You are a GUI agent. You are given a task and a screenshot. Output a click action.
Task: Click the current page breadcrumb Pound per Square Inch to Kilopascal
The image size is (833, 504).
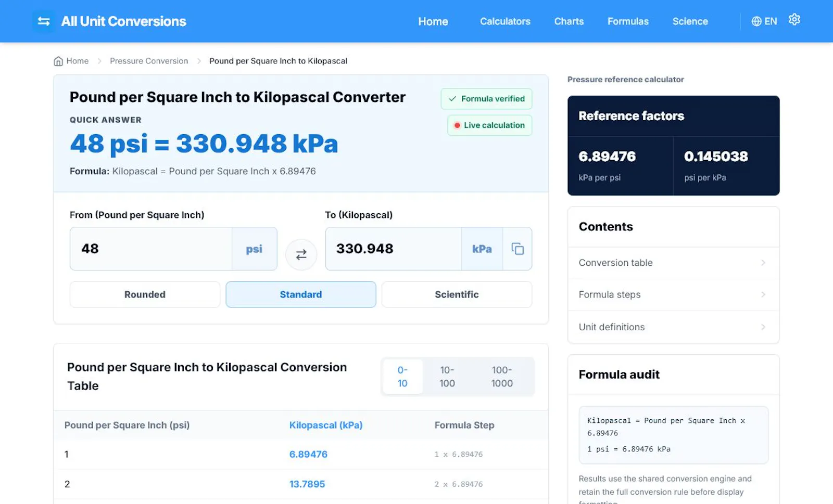click(278, 61)
